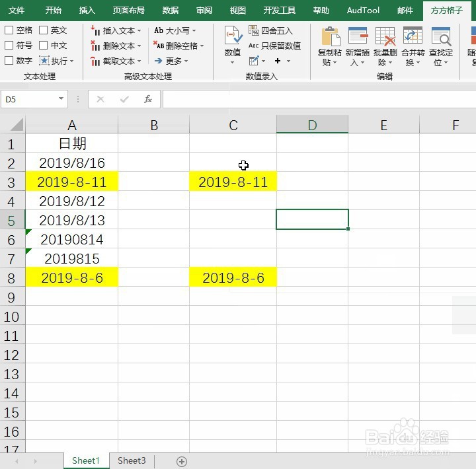Click the fx insert function icon
Viewport: 476px width, 469px height.
click(x=148, y=99)
